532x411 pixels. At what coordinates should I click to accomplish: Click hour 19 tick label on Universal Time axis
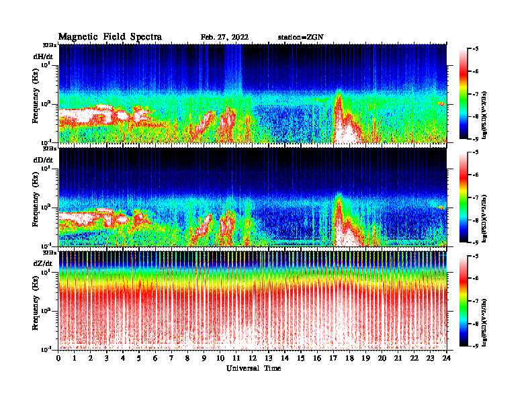[365, 359]
